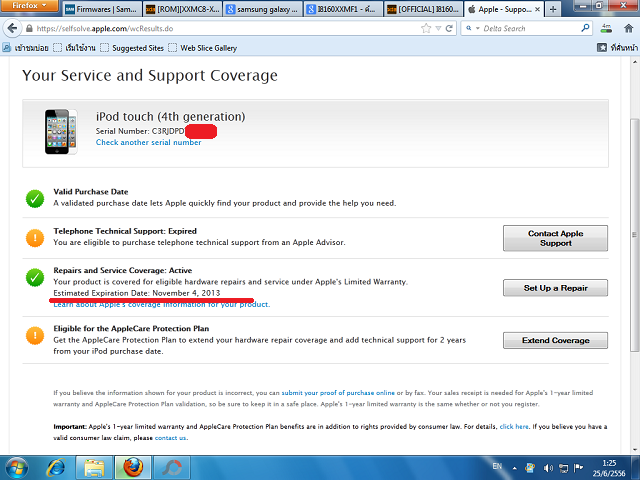This screenshot has height=480, width=640.
Task: Click Check another serial number link
Action: click(149, 142)
